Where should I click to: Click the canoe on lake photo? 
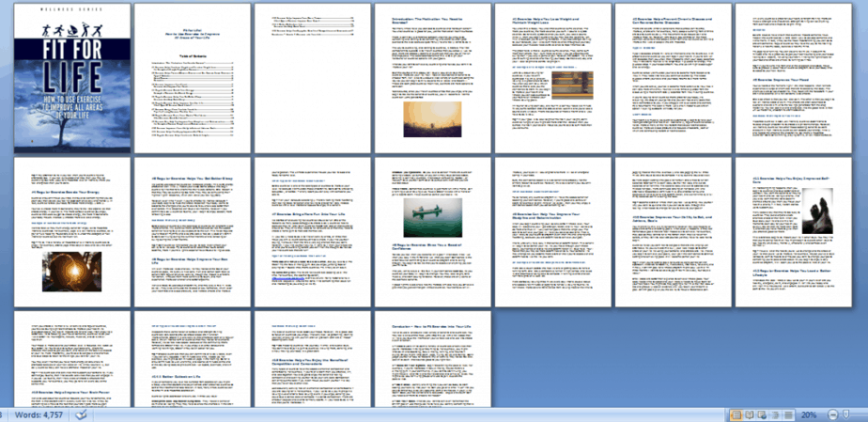point(433,217)
